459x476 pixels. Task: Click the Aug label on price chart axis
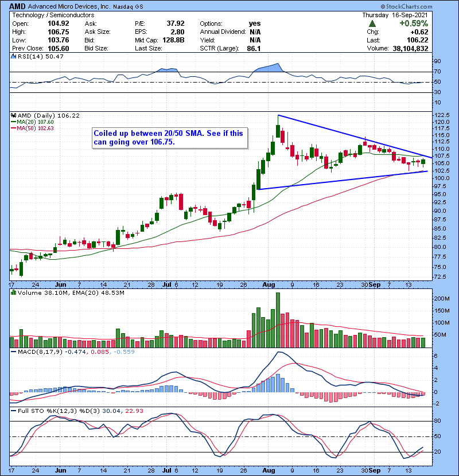tap(269, 285)
